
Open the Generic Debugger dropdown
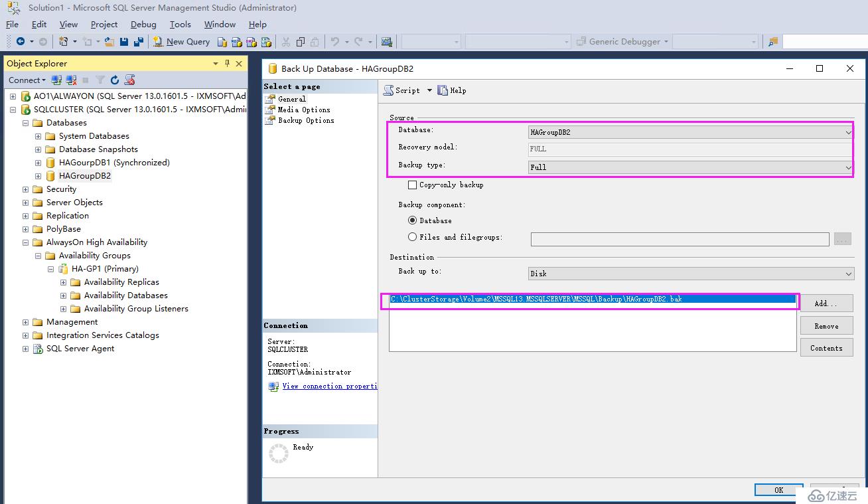pyautogui.click(x=623, y=41)
